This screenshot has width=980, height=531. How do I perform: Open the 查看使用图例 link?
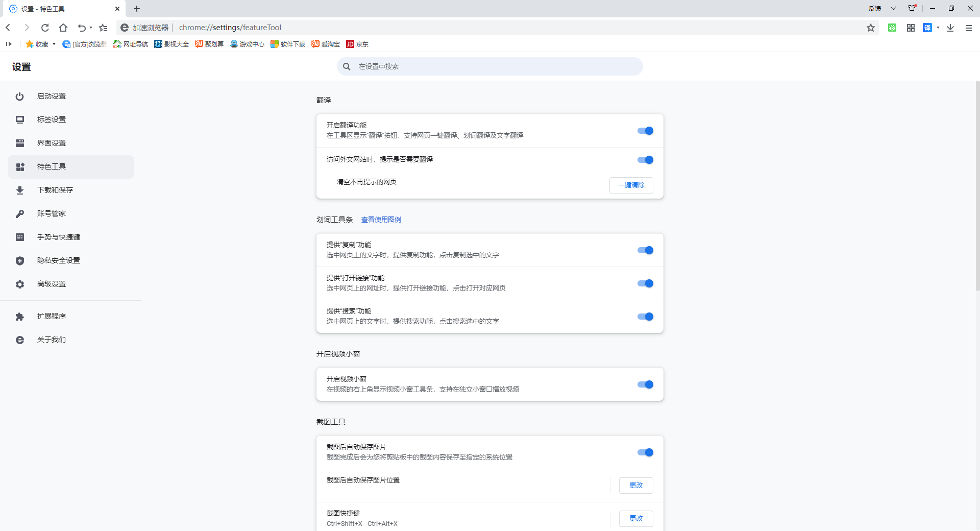click(x=381, y=220)
